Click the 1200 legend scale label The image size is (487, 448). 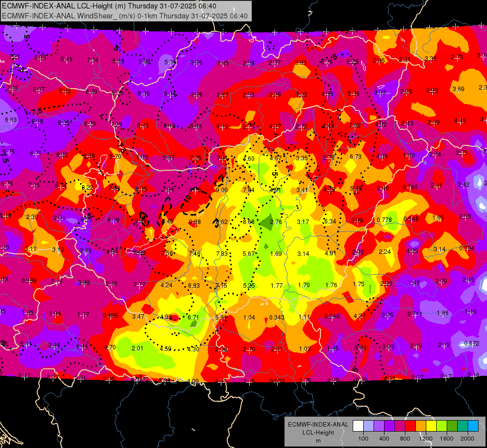click(x=425, y=439)
